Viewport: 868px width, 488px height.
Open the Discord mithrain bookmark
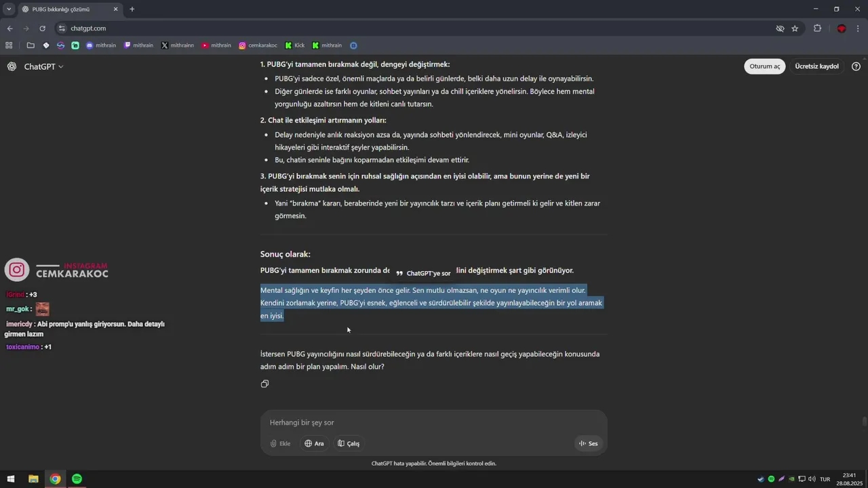[x=101, y=45]
